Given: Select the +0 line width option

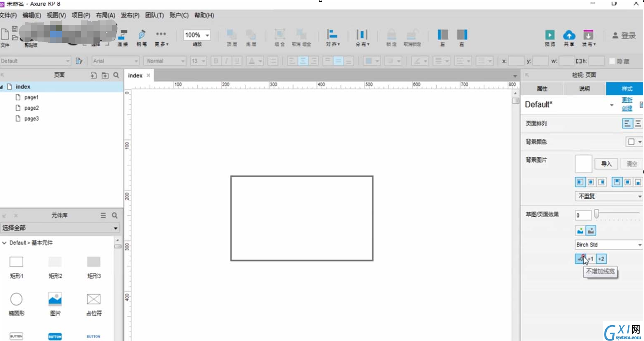Looking at the screenshot, I should (580, 259).
